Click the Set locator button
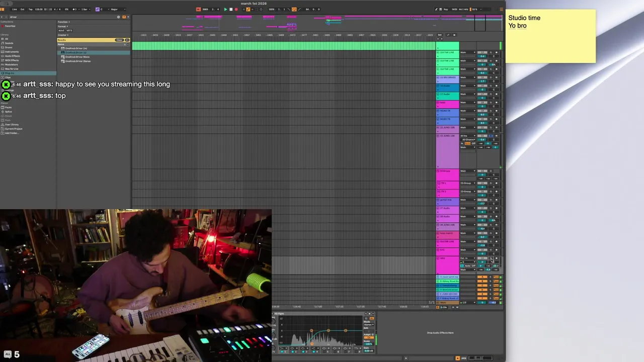Screen dimensions: 644x362 click(x=440, y=35)
